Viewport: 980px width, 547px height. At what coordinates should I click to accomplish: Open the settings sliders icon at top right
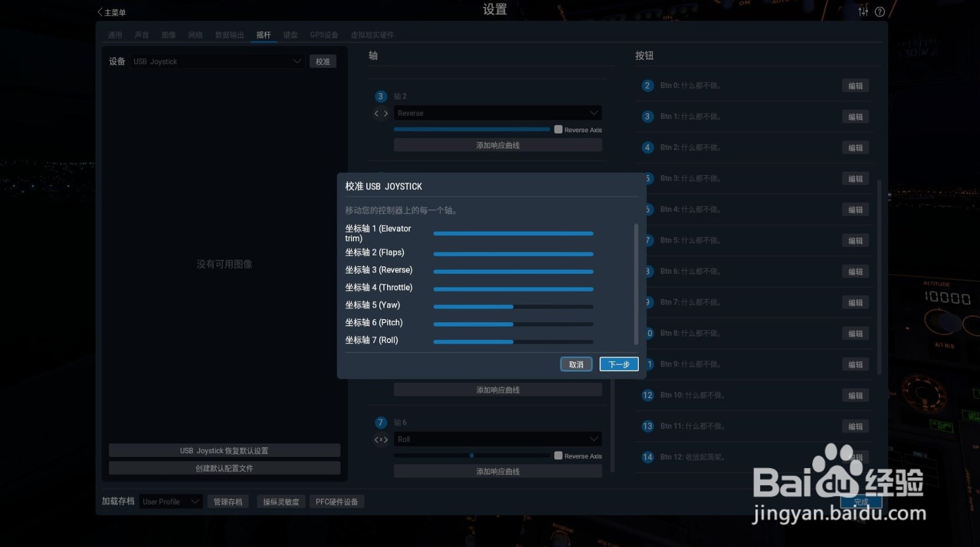pos(863,12)
